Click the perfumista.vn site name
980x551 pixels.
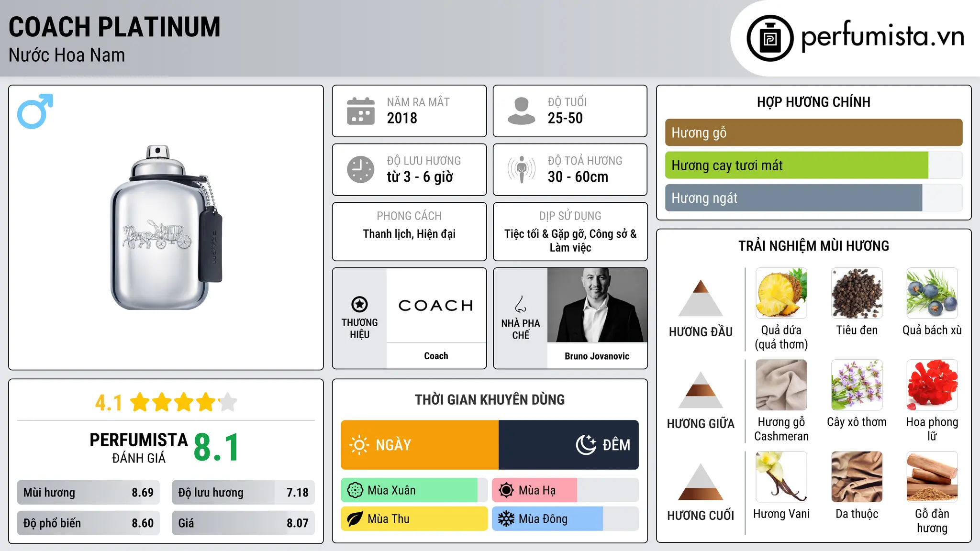[x=882, y=36]
